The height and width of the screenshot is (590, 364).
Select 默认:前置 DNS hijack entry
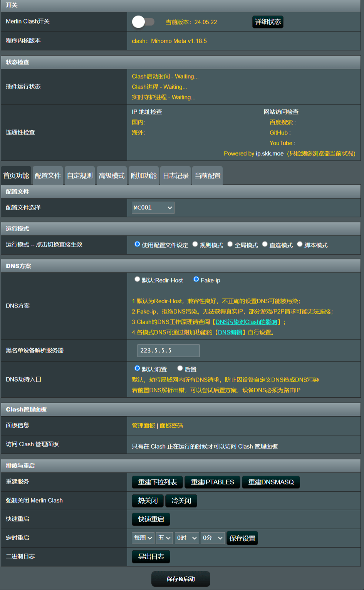tap(137, 368)
